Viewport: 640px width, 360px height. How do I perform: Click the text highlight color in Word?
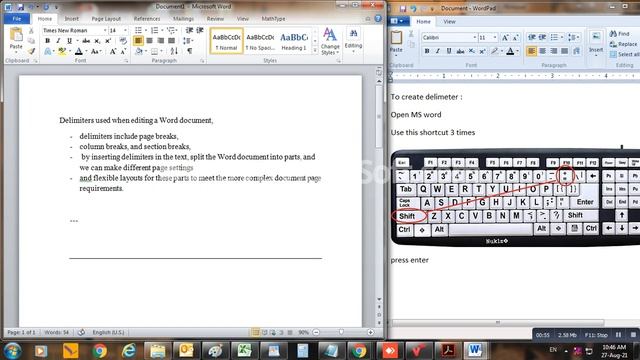coord(62,51)
